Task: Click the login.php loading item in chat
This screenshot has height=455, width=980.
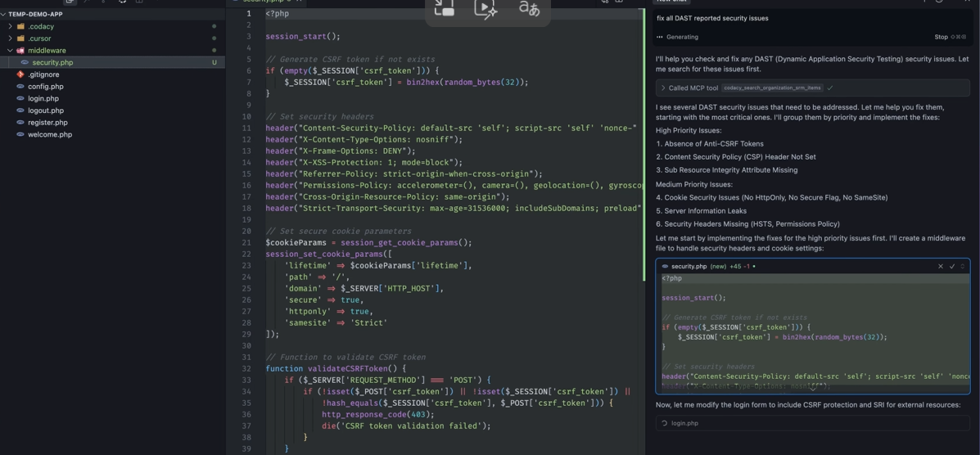Action: 812,423
